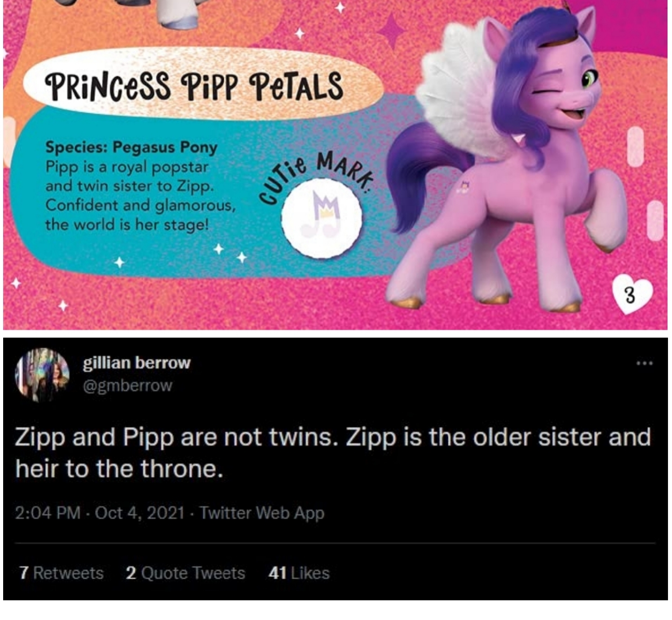Click the Twitter Web App source link

click(262, 513)
